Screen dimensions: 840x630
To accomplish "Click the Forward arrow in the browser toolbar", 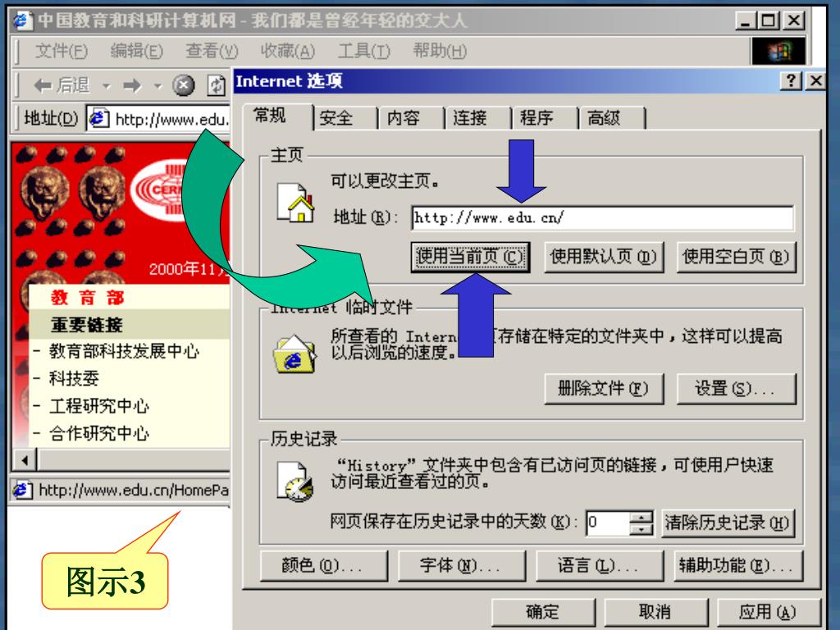I will tap(132, 85).
